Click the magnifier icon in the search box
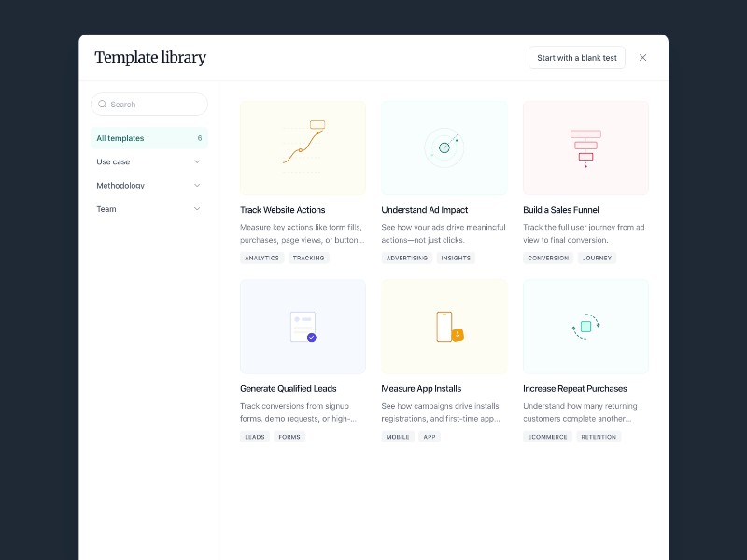This screenshot has height=560, width=747. coord(103,105)
